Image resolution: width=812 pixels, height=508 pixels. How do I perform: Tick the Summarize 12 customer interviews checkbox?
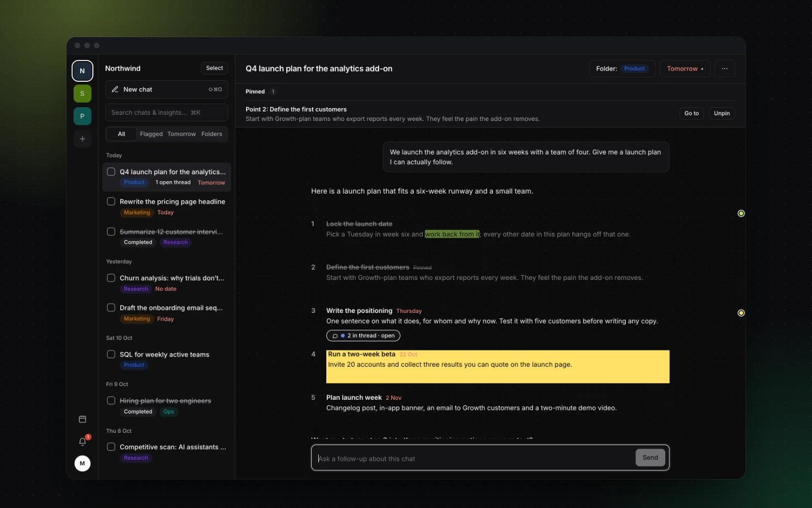pyautogui.click(x=111, y=232)
